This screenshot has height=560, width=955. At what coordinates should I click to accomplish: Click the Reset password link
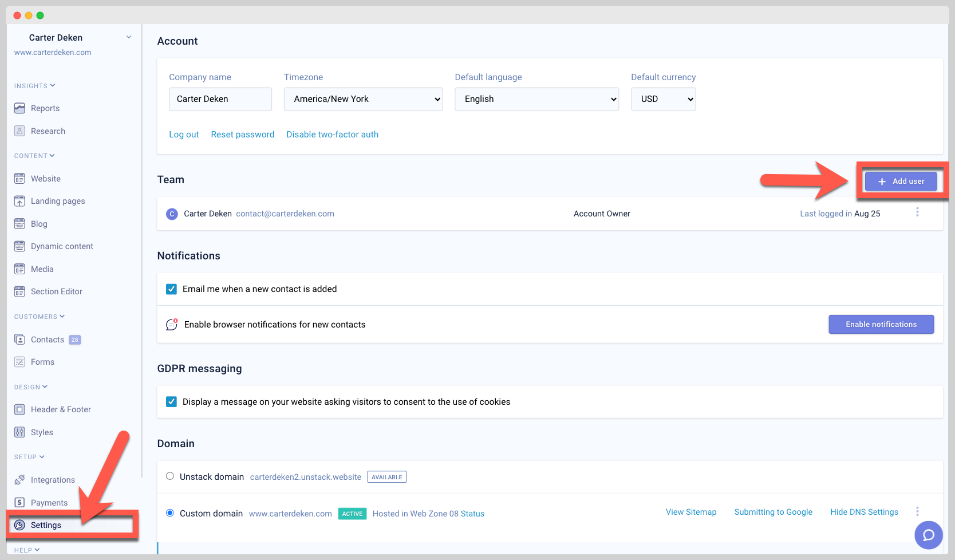pyautogui.click(x=242, y=135)
